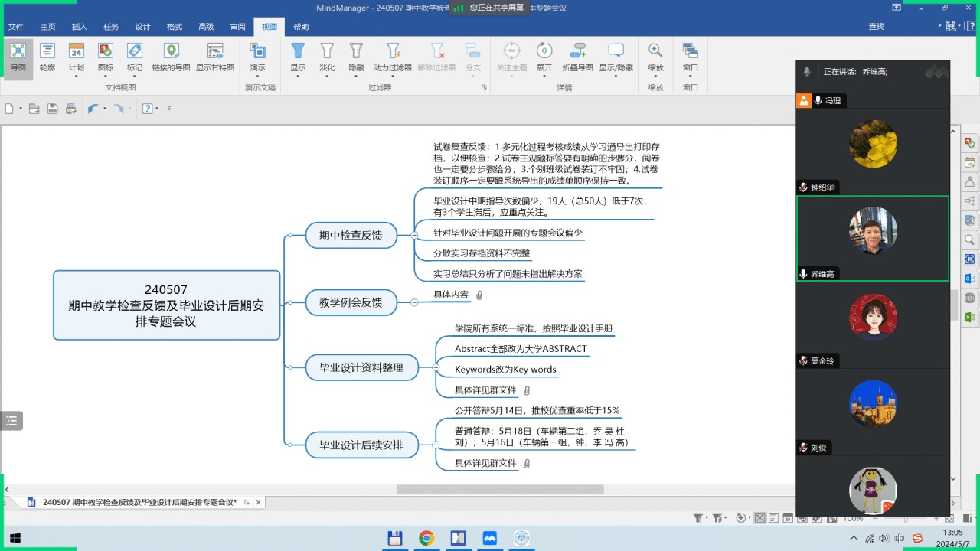Open the 动力过滤器 dropdown
980x551 pixels.
tap(393, 67)
